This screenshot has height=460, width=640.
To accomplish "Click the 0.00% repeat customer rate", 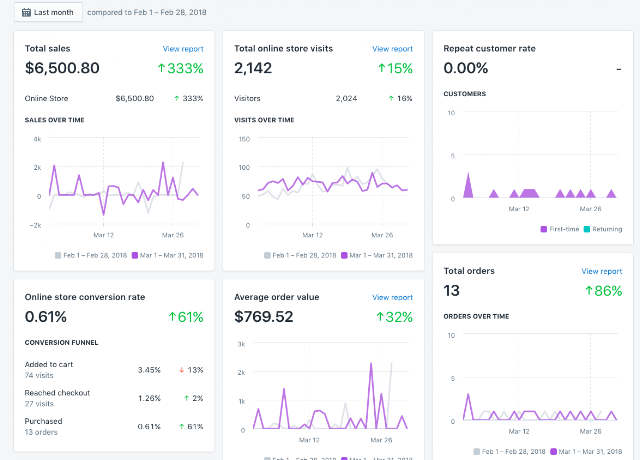I will [466, 68].
